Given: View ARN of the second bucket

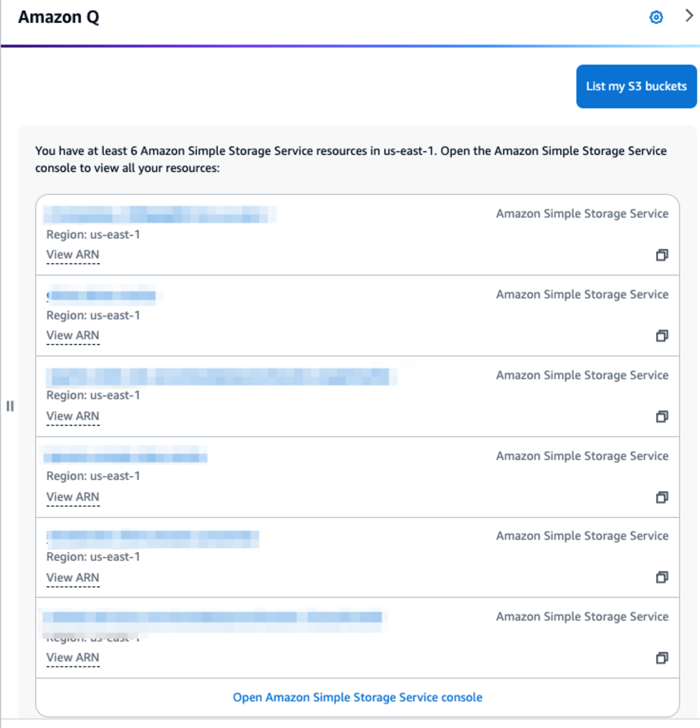Looking at the screenshot, I should click(x=73, y=335).
